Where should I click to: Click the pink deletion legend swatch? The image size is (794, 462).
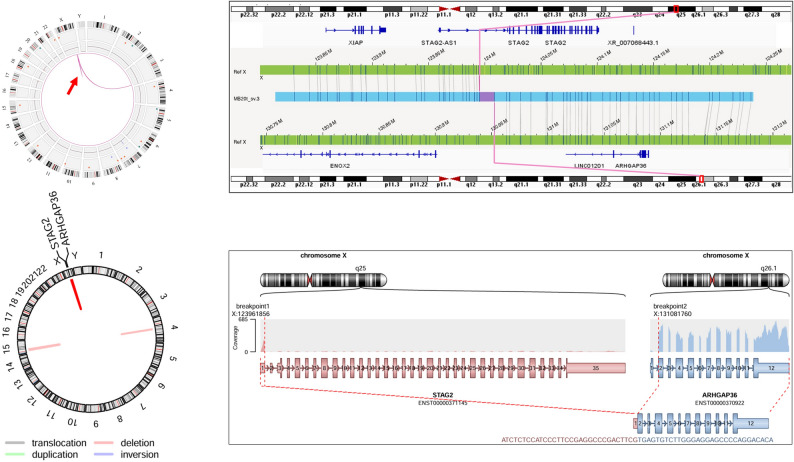(104, 443)
